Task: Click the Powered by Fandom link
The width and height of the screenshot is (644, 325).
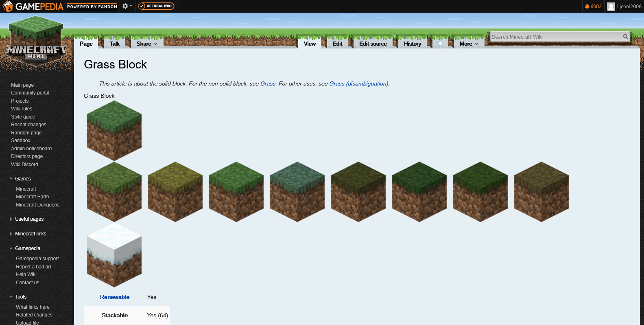Action: tap(92, 7)
